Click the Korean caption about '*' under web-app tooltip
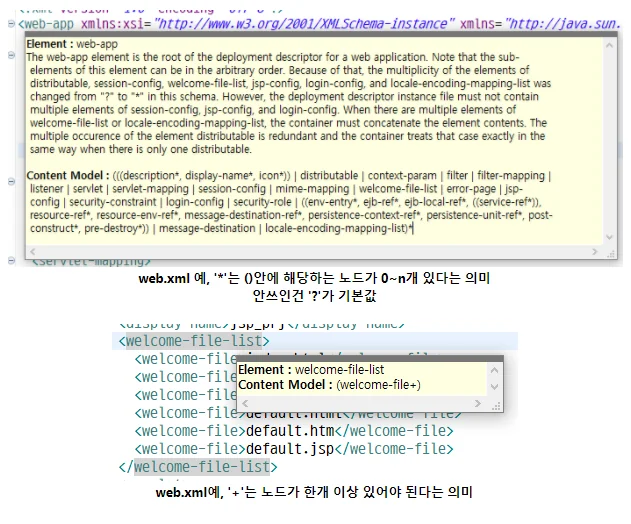Screen dimensions: 631x524 click(314, 278)
